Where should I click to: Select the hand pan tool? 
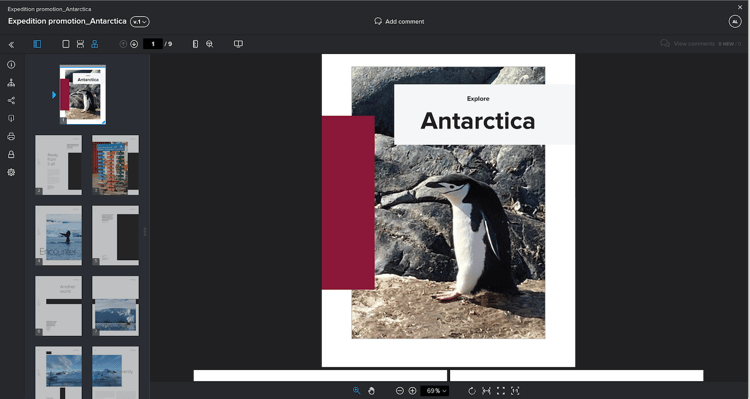pyautogui.click(x=371, y=391)
